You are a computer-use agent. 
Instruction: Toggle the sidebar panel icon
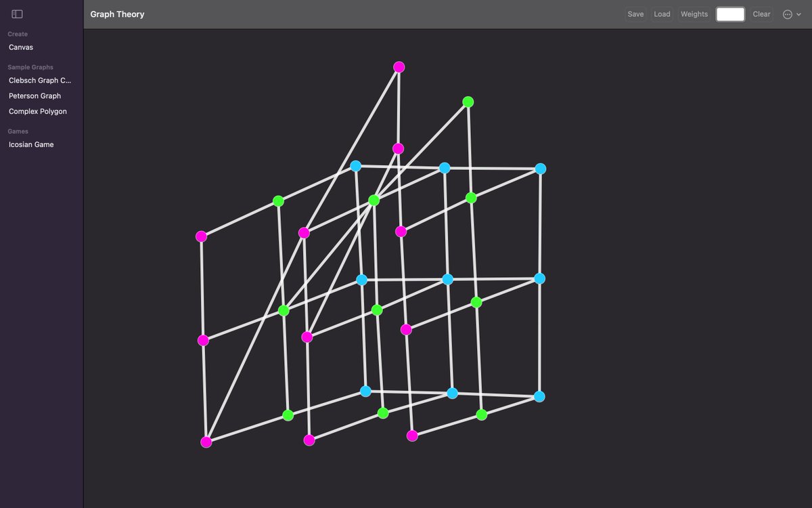17,13
